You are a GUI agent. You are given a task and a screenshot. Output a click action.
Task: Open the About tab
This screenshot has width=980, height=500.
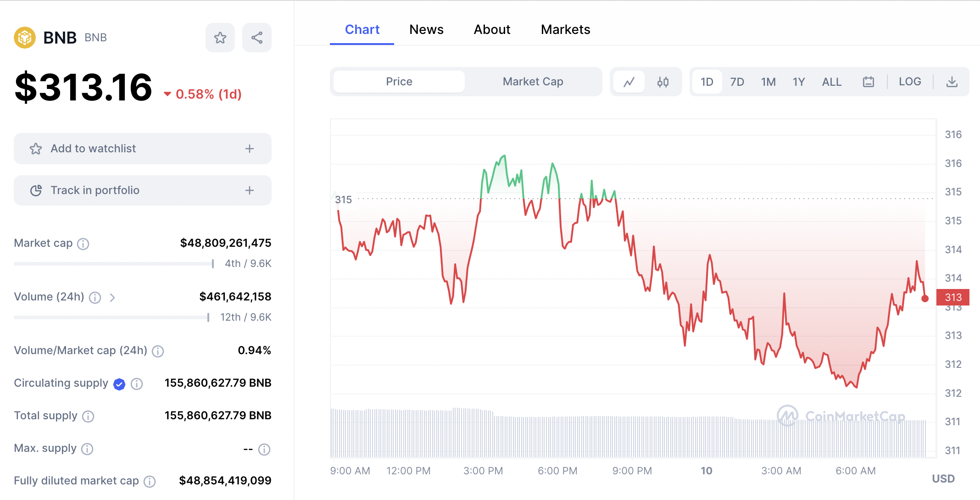coord(492,30)
